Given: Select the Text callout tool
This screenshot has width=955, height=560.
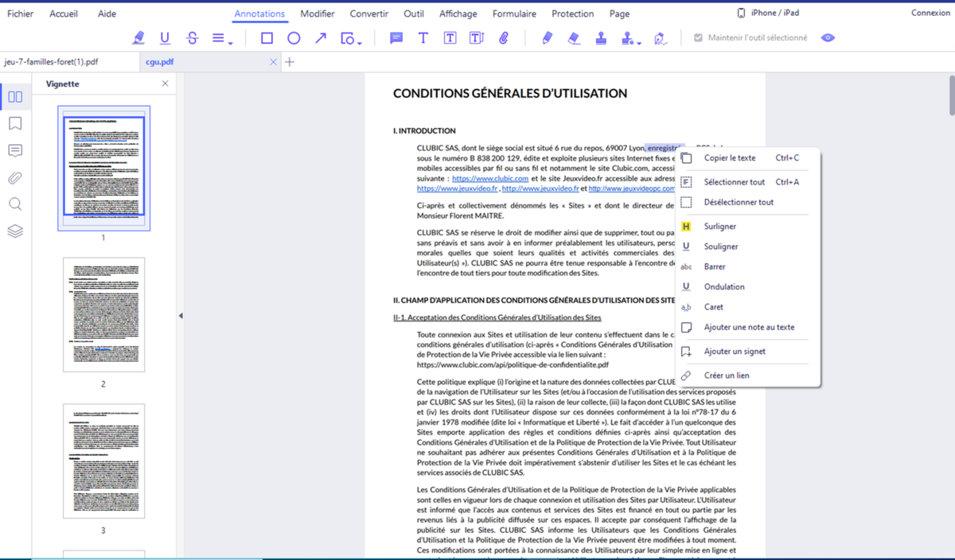Looking at the screenshot, I should pos(477,37).
